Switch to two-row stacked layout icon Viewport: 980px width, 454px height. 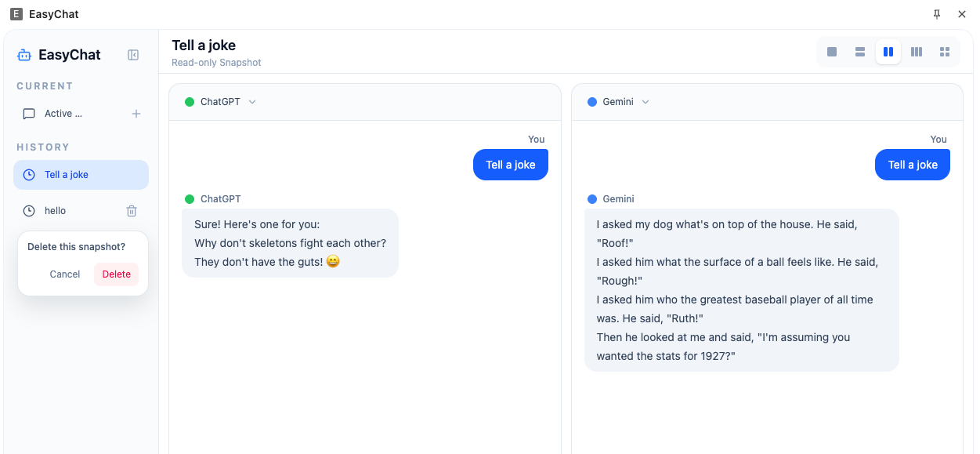[860, 52]
